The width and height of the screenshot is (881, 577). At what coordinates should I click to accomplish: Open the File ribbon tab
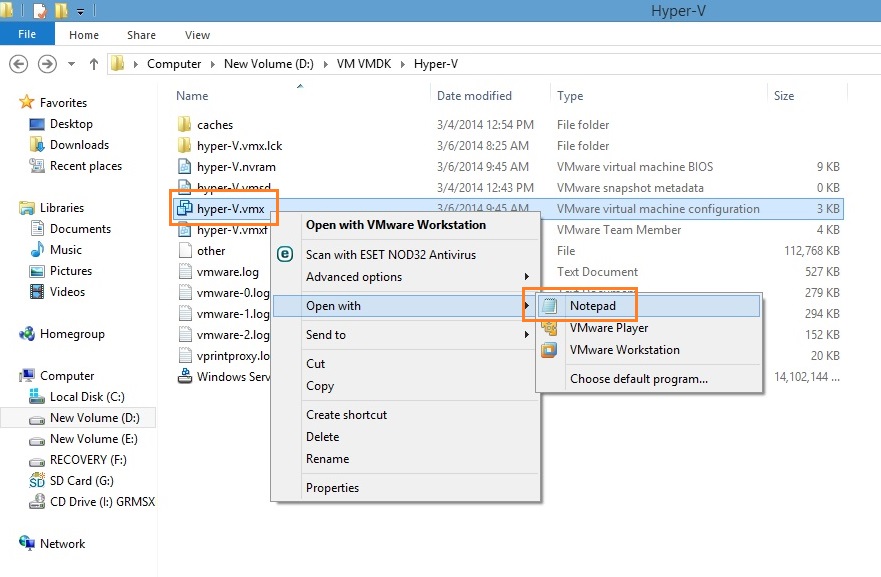(x=27, y=34)
